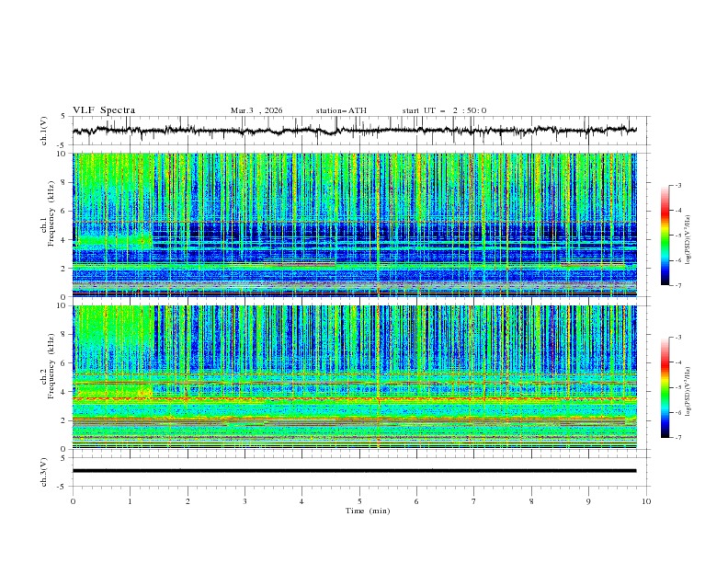Click the '2' tick on Time axis
This screenshot has width=728, height=563.
[188, 501]
